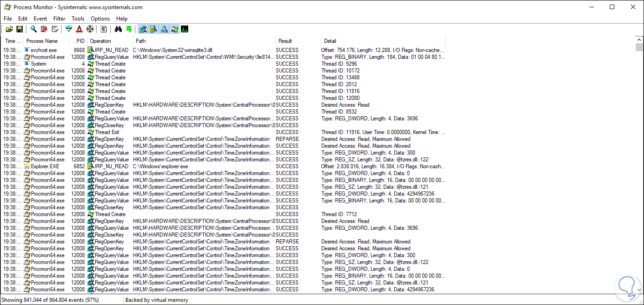The width and height of the screenshot is (644, 305).
Task: Click detail Thread ID: 13488
Action: pyautogui.click(x=340, y=78)
